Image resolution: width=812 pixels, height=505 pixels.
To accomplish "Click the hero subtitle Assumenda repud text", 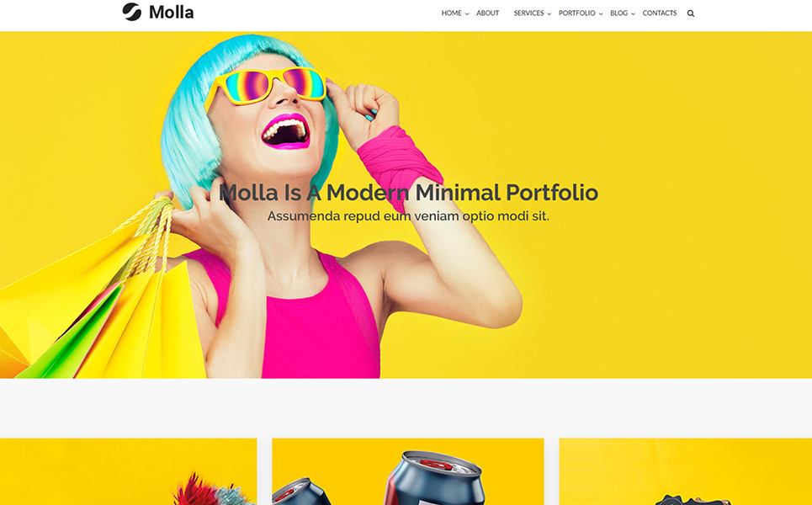I will [x=408, y=216].
